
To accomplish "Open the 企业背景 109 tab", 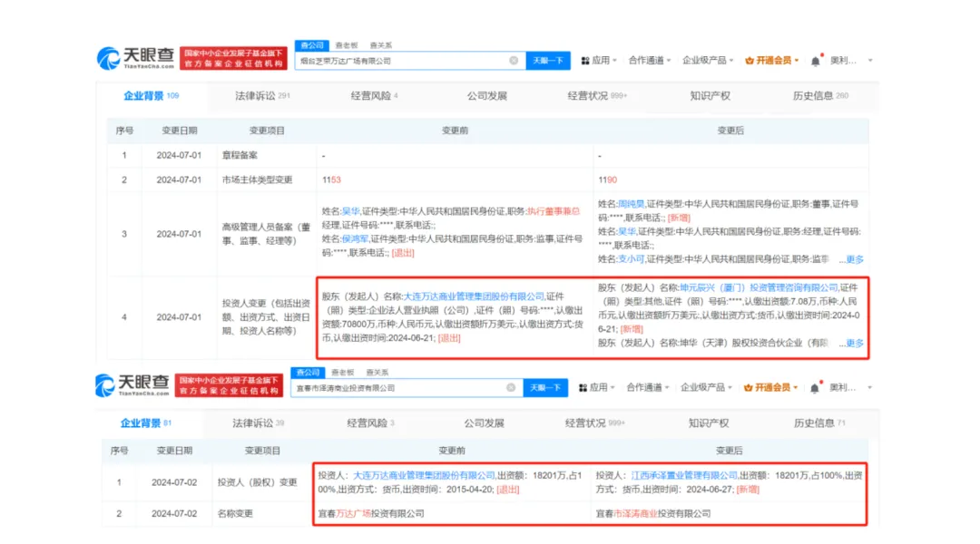I will click(152, 95).
